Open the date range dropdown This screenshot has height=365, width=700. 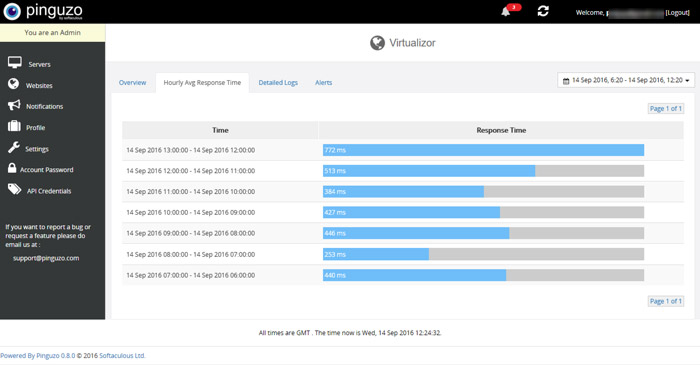626,80
